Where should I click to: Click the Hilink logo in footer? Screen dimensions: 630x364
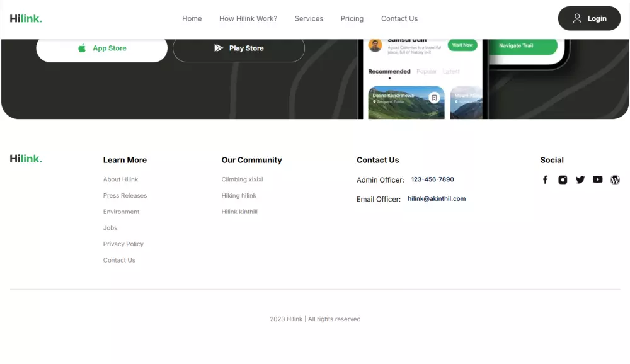[x=26, y=159]
